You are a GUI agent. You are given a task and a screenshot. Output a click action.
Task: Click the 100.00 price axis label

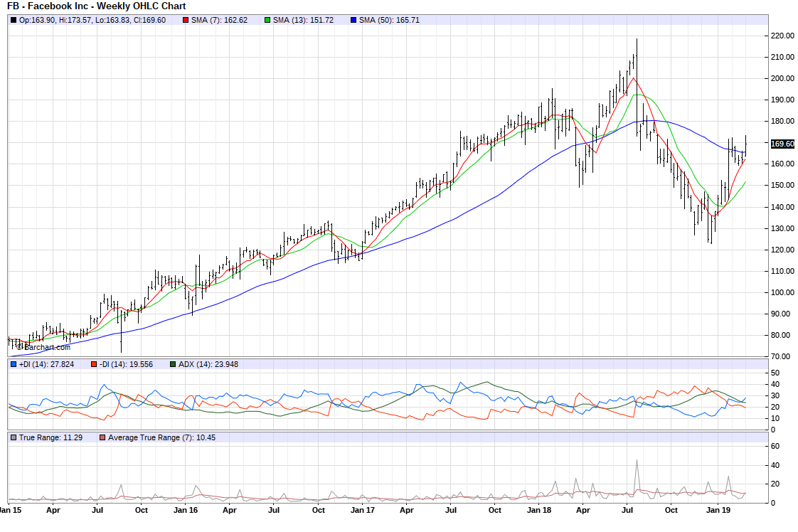coord(782,293)
